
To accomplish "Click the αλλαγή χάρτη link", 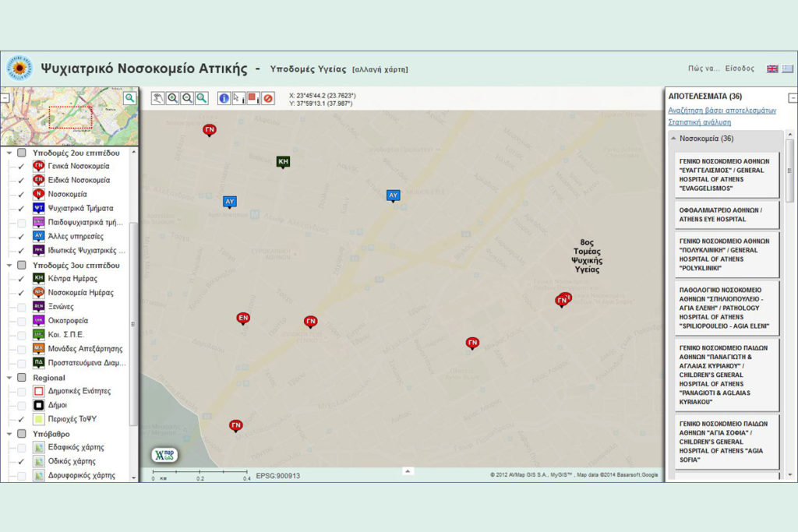I will (x=380, y=69).
